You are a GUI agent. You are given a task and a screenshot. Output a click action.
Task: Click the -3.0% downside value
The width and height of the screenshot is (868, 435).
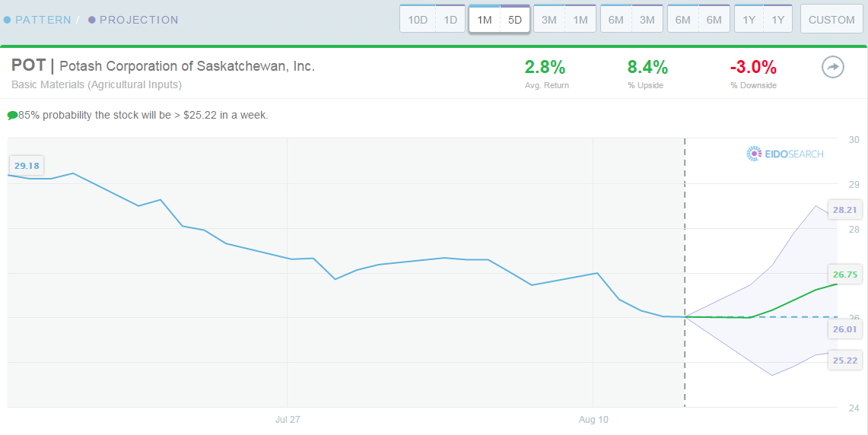(x=753, y=67)
